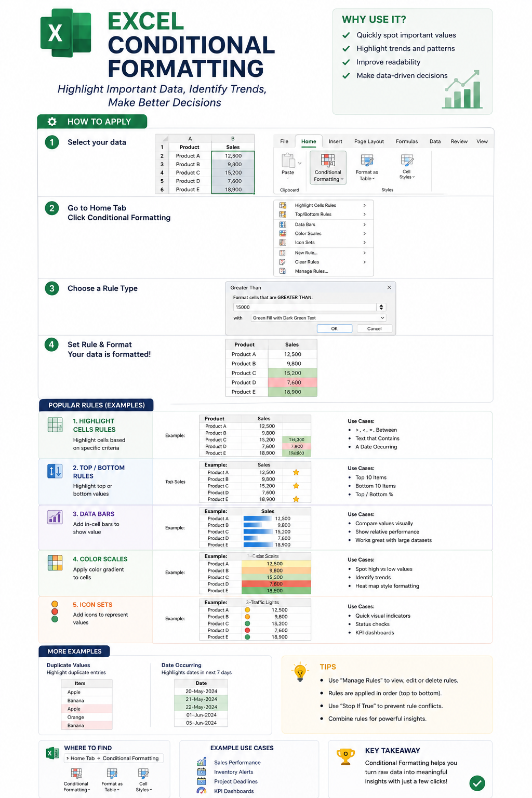Image resolution: width=532 pixels, height=798 pixels.
Task: Click stepper arrows beside the 15000 field
Action: (x=381, y=307)
